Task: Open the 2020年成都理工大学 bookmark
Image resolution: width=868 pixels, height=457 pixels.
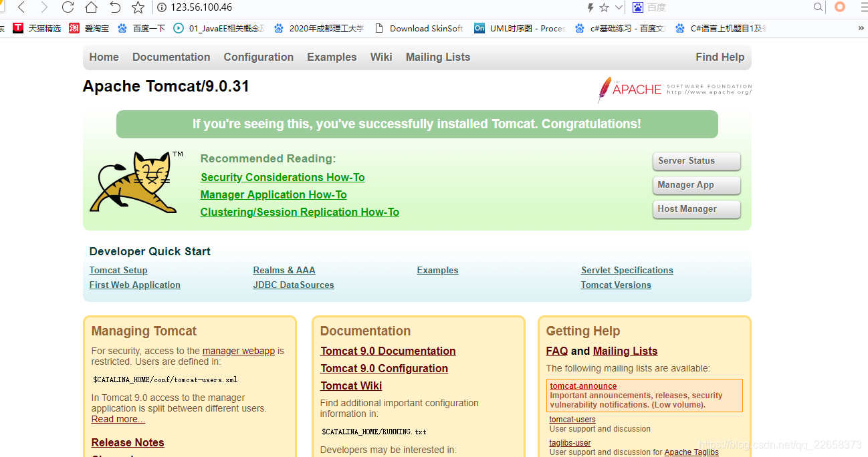Action: [x=319, y=28]
